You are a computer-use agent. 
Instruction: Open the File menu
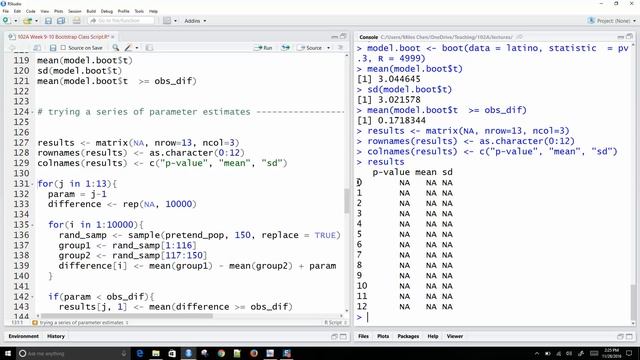click(x=6, y=11)
